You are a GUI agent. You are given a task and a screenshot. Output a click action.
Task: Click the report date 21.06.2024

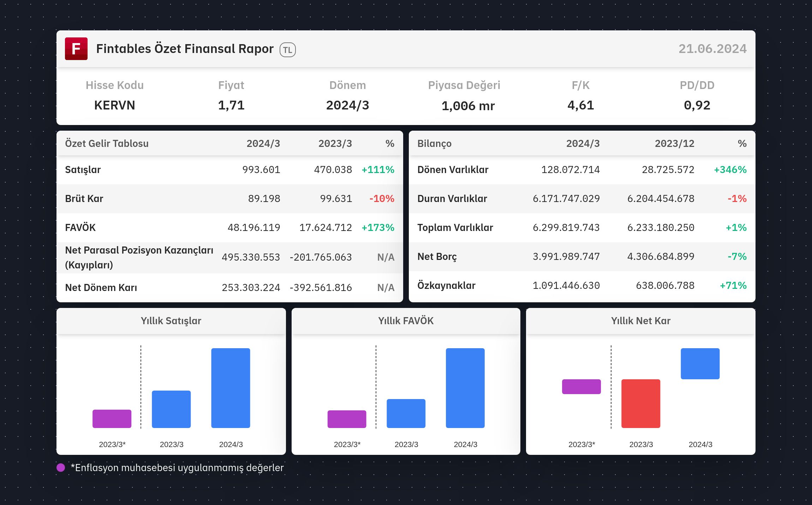[712, 49]
